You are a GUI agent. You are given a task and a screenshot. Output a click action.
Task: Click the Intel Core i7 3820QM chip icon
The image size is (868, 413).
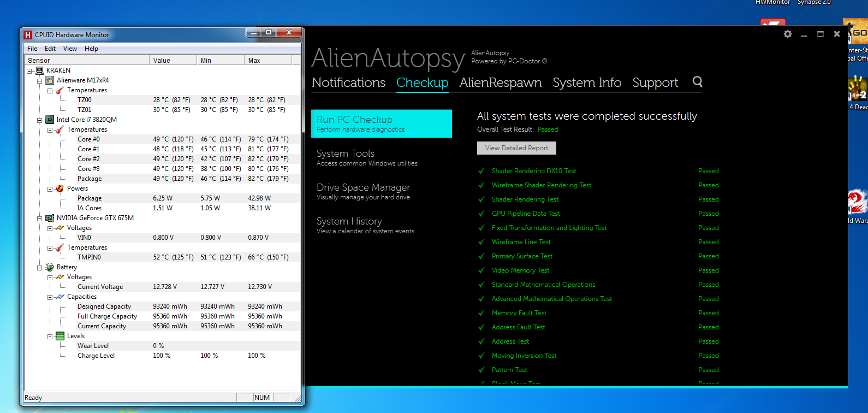coord(50,120)
